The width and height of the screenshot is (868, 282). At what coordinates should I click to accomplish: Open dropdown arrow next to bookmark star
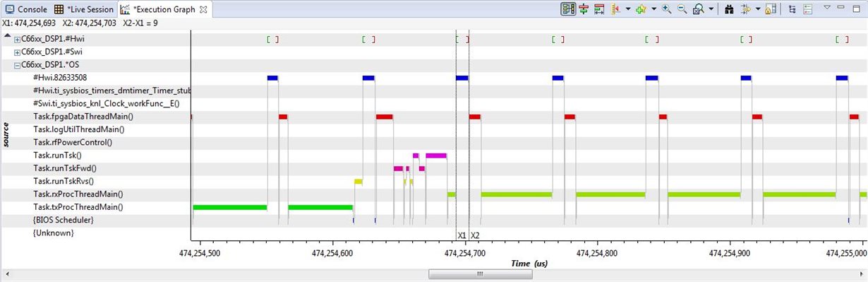coord(653,9)
